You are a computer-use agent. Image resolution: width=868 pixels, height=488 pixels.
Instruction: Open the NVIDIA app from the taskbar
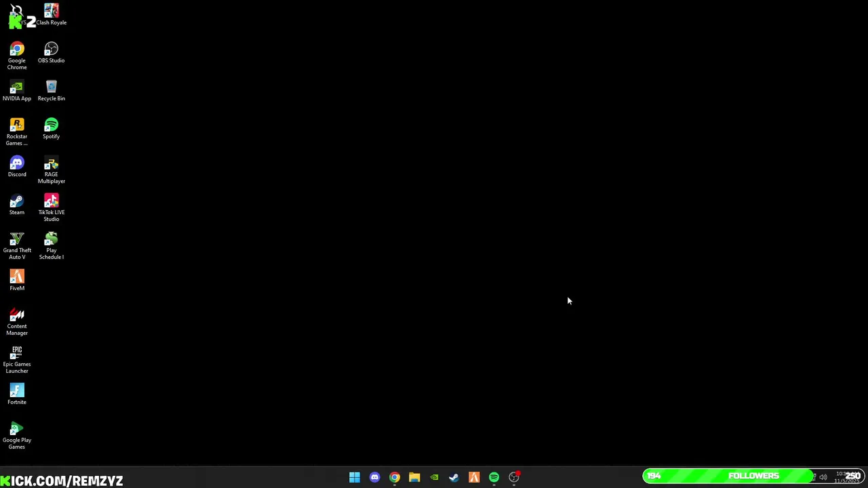(434, 477)
